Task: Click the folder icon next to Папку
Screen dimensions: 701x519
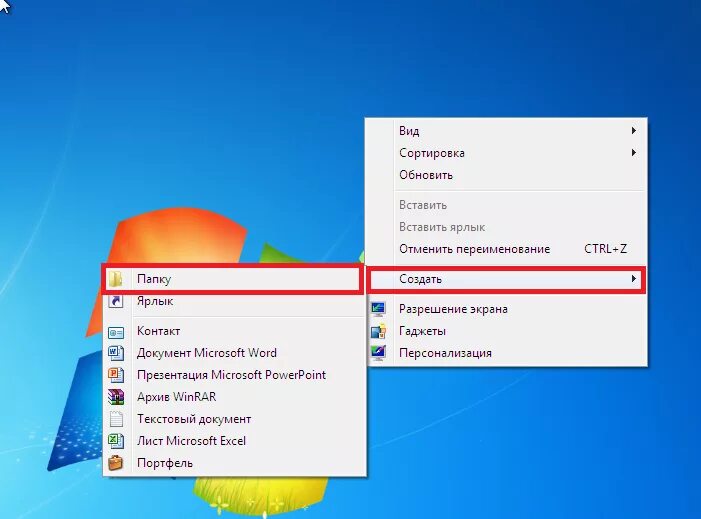Action: click(116, 279)
